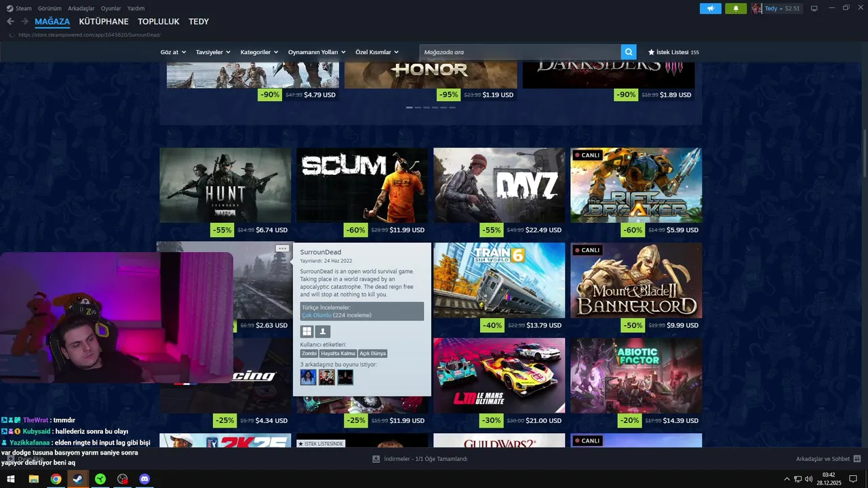Open File Explorer from the taskbar
This screenshot has width=868, height=488.
tap(33, 479)
